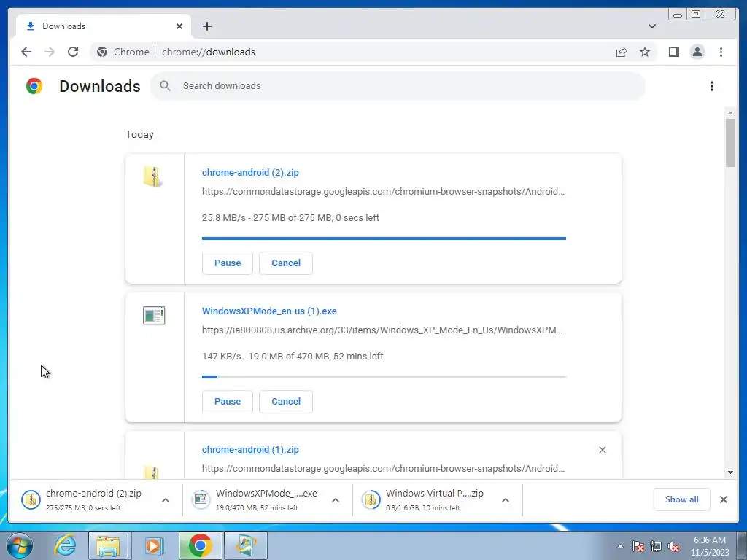The width and height of the screenshot is (747, 560).
Task: Show hidden tray icons arrow
Action: (620, 546)
